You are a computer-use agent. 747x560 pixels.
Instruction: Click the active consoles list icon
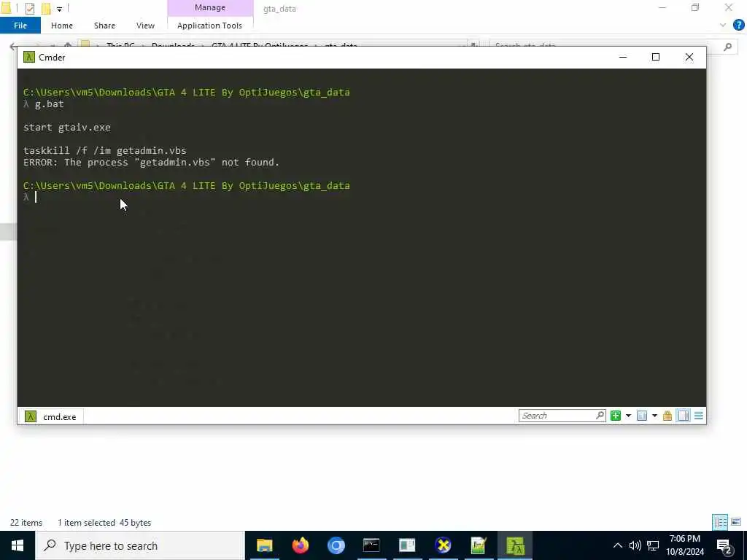click(642, 416)
